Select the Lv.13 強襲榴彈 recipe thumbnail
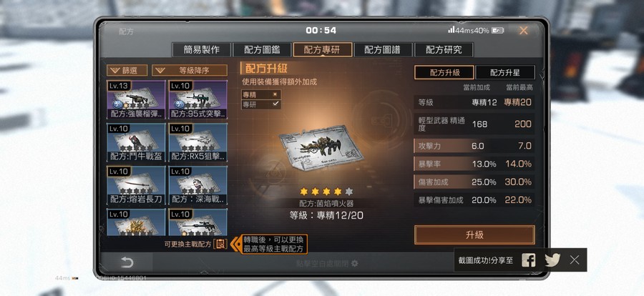The width and height of the screenshot is (644, 296). (x=136, y=100)
